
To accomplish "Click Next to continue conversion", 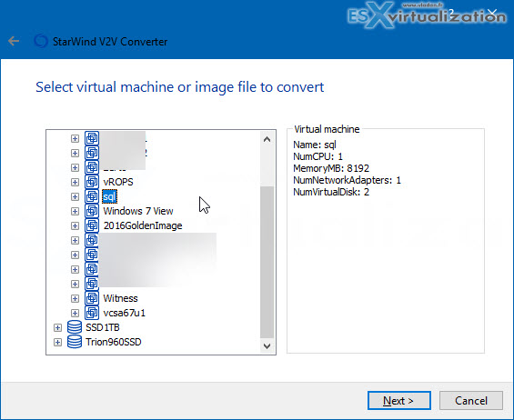I will [x=399, y=400].
